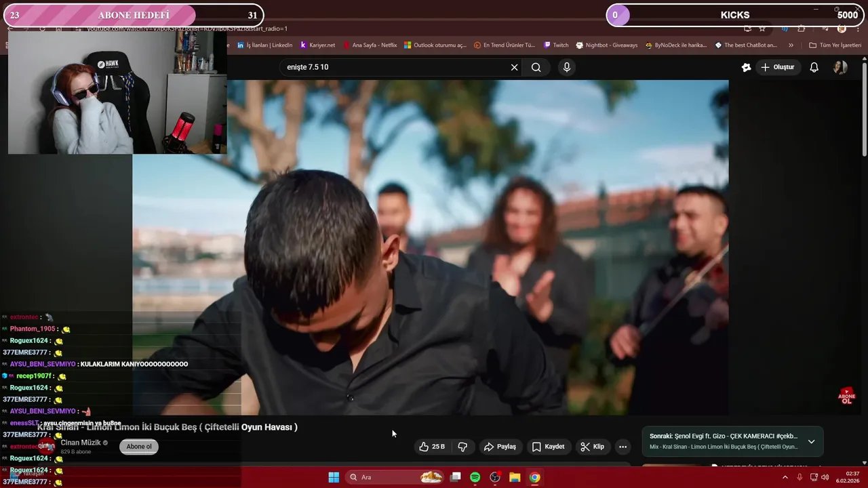Screen dimensions: 868x488
Task: Clear the search text with the X
Action: click(514, 67)
